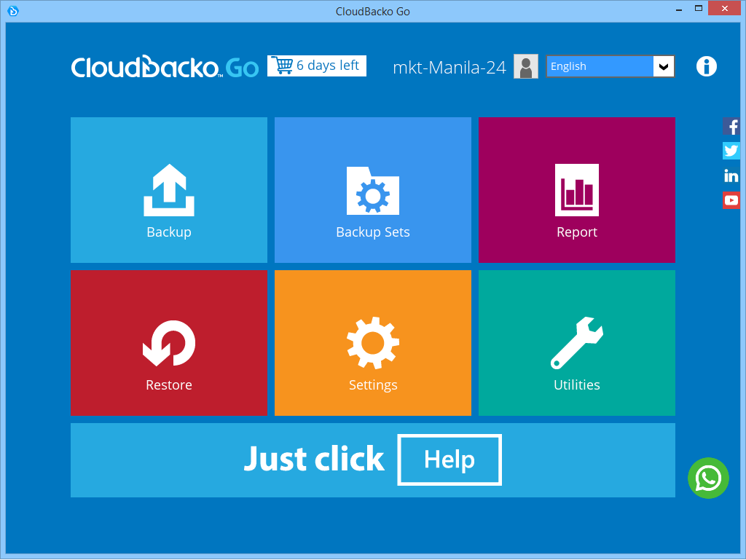Open the Settings gear tile

[372, 343]
